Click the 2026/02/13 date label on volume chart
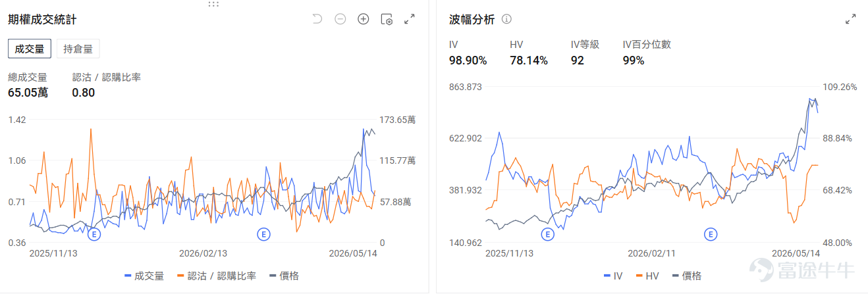 203,253
